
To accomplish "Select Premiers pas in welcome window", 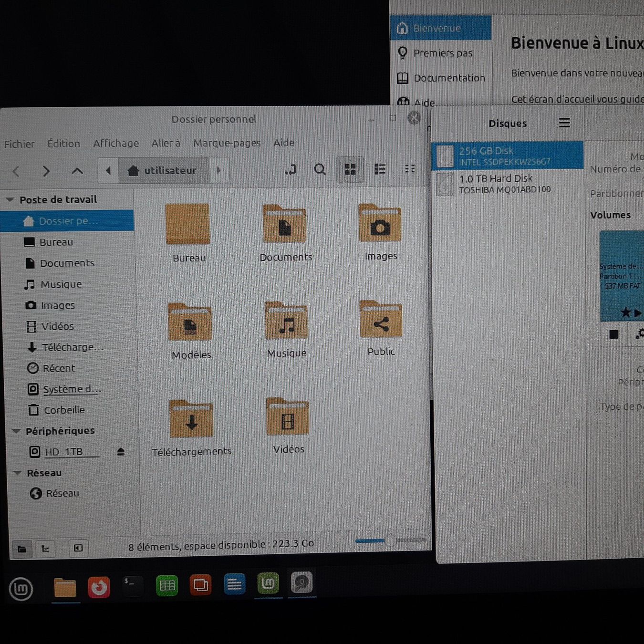I will [442, 53].
